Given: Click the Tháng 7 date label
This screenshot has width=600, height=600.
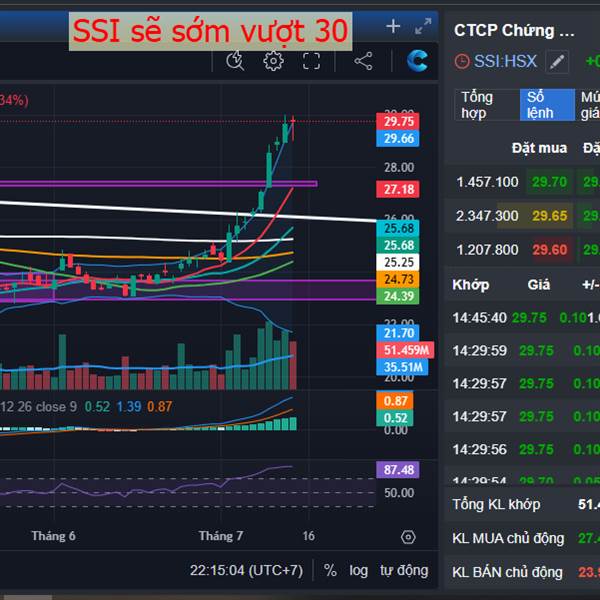Looking at the screenshot, I should [221, 536].
